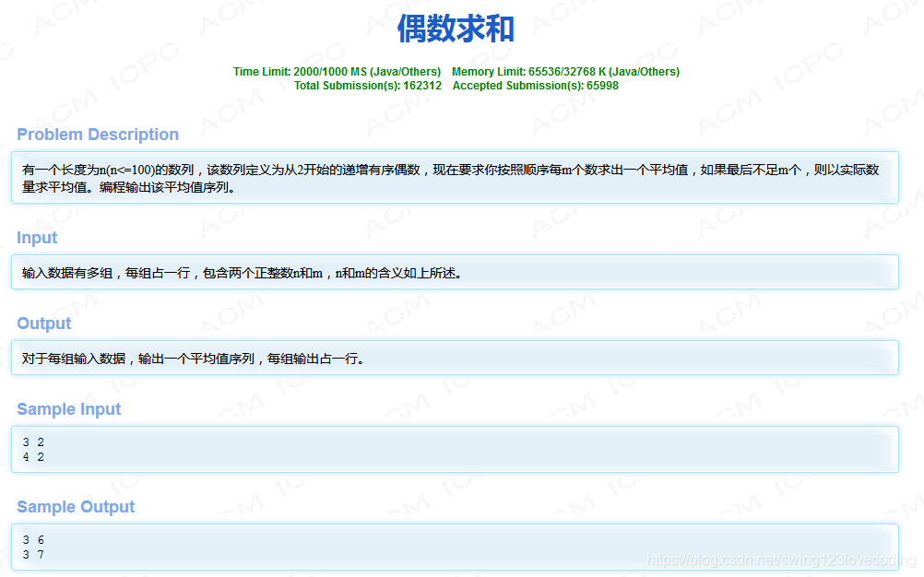Click Total Submission(s): 162312

[x=368, y=86]
